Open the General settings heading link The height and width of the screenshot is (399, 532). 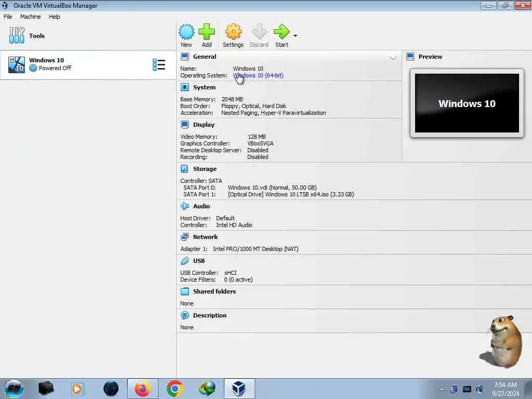coord(205,57)
